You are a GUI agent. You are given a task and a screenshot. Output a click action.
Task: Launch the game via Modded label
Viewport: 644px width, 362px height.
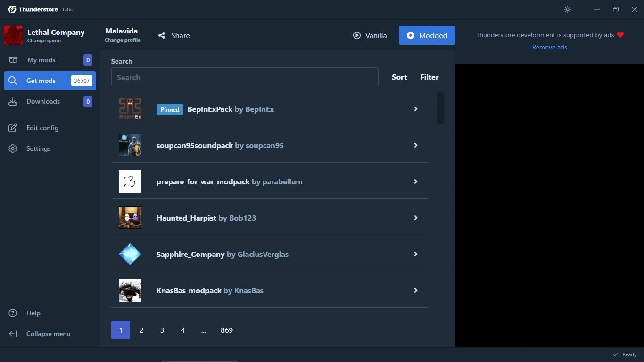pyautogui.click(x=433, y=35)
